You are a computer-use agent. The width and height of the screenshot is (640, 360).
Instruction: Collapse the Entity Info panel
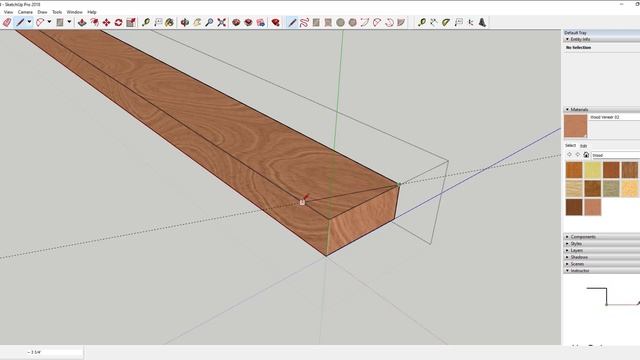pyautogui.click(x=567, y=39)
